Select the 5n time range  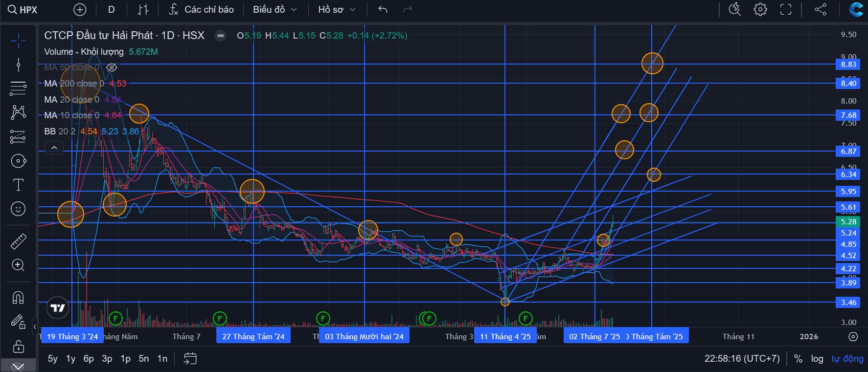[x=144, y=359]
